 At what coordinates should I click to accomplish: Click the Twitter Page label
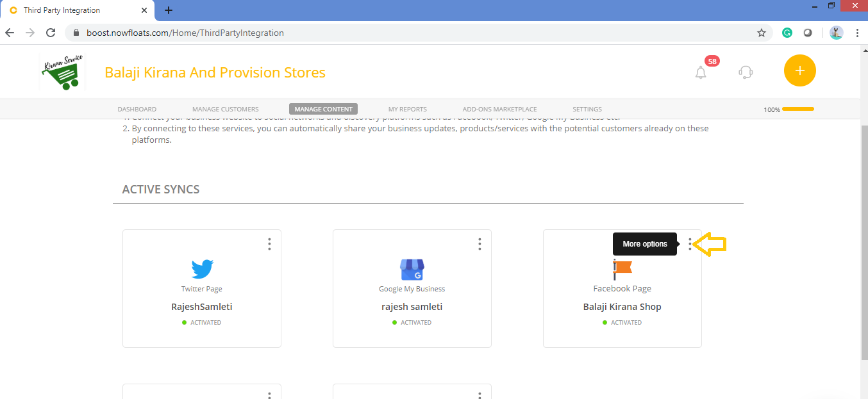202,289
